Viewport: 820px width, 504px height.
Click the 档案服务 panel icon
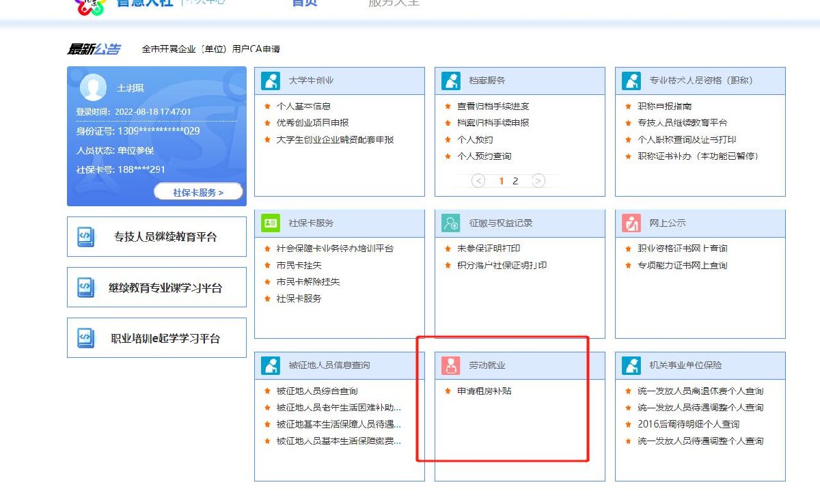451,81
